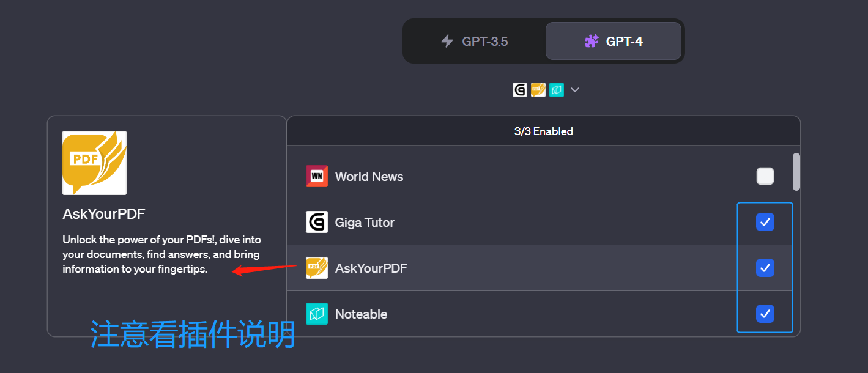Click the plugin list scrollbar thumb

click(796, 172)
